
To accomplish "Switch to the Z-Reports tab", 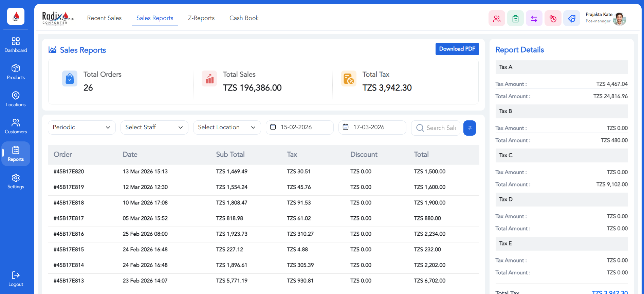I will tap(201, 18).
